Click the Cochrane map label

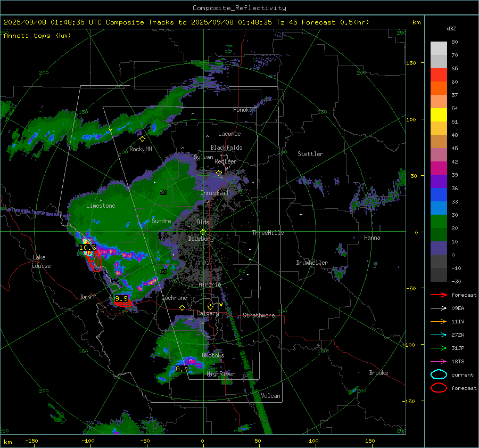point(174,298)
